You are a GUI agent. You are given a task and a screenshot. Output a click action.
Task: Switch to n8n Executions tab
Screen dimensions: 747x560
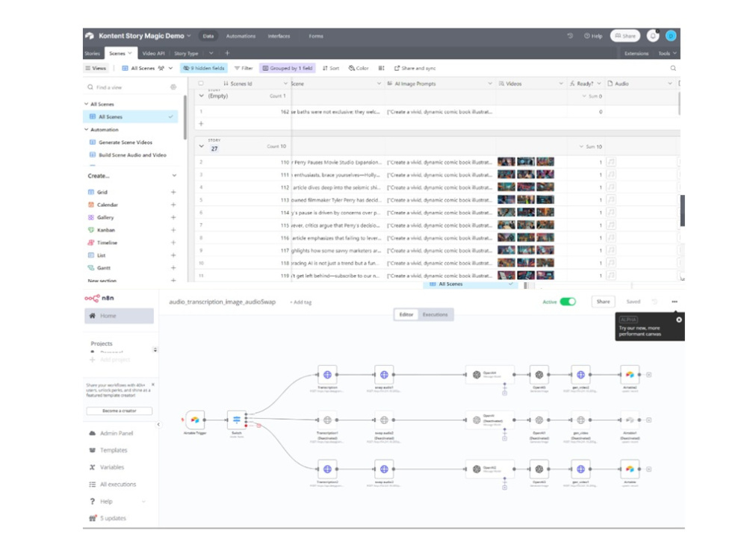(x=435, y=315)
